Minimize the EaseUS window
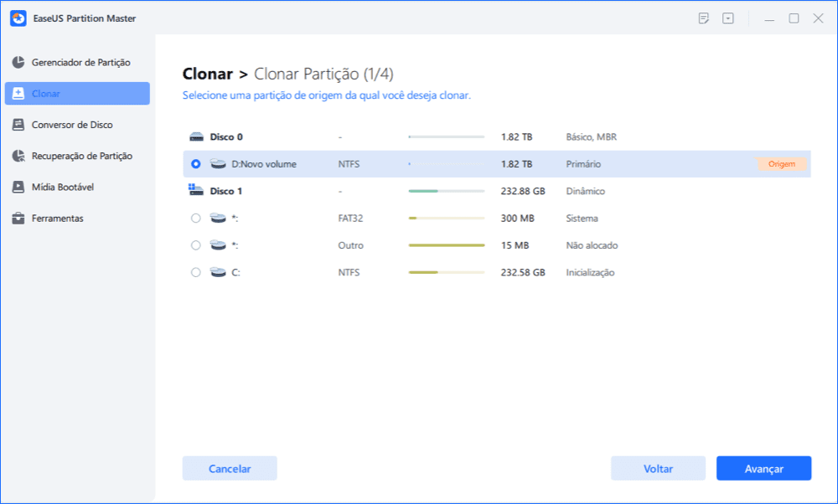The height and width of the screenshot is (504, 838). click(x=769, y=18)
